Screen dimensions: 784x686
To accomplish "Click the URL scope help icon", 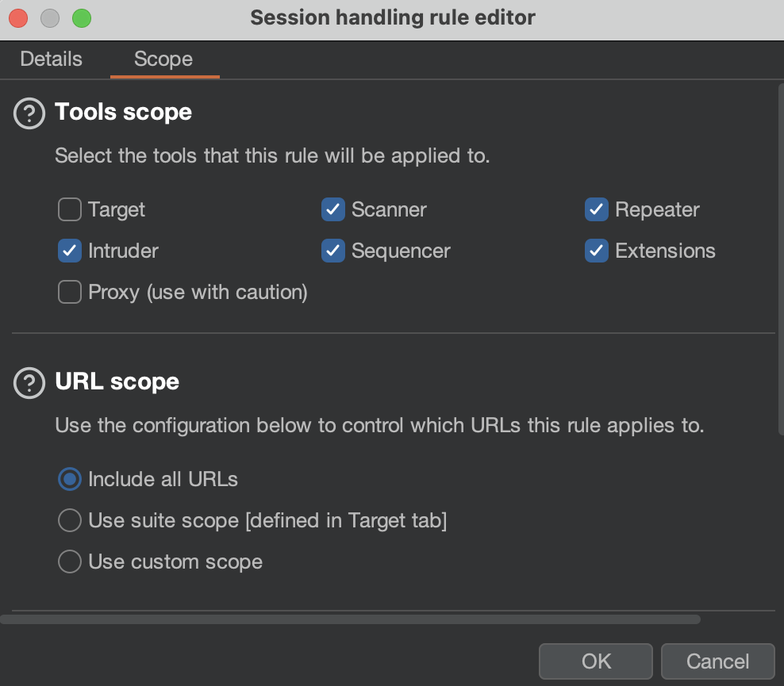I will (x=29, y=384).
